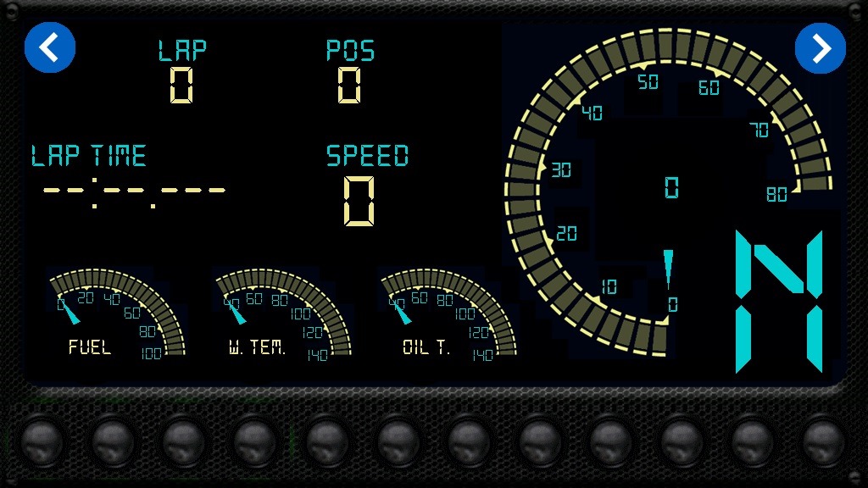Click the 100 mark on the fuel gauge

151,354
